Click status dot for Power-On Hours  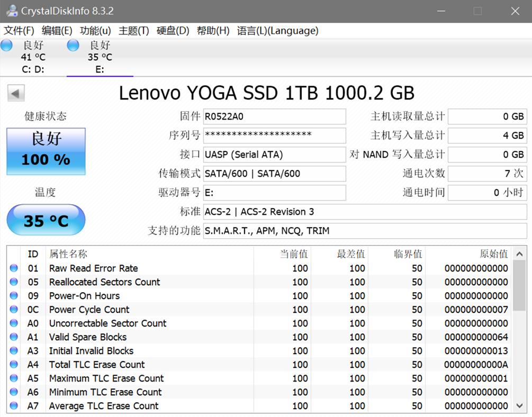pos(14,295)
